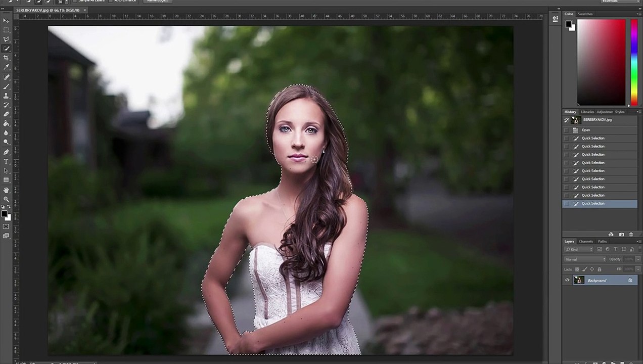Viewport: 643px width, 364px height.
Task: Switch to the Adjustments tab
Action: [x=605, y=112]
